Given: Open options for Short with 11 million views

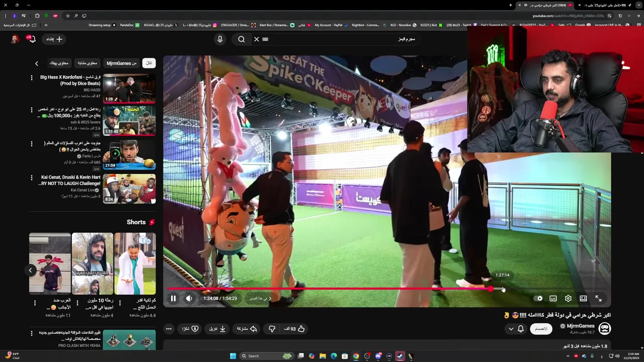Looking at the screenshot, I should pyautogui.click(x=35, y=303).
